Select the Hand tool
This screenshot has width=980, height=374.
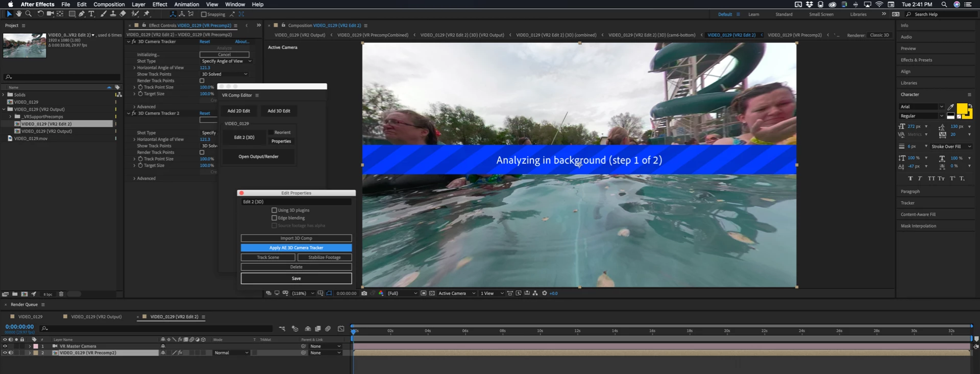pos(18,14)
